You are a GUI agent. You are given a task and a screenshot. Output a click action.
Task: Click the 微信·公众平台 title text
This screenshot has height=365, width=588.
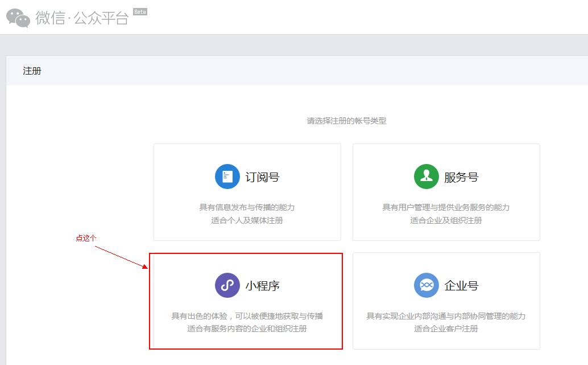(x=82, y=18)
